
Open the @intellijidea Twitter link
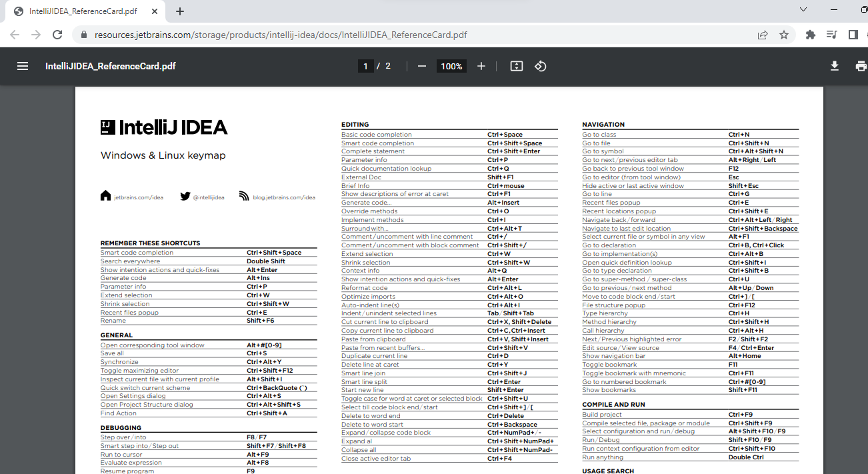[x=209, y=197]
